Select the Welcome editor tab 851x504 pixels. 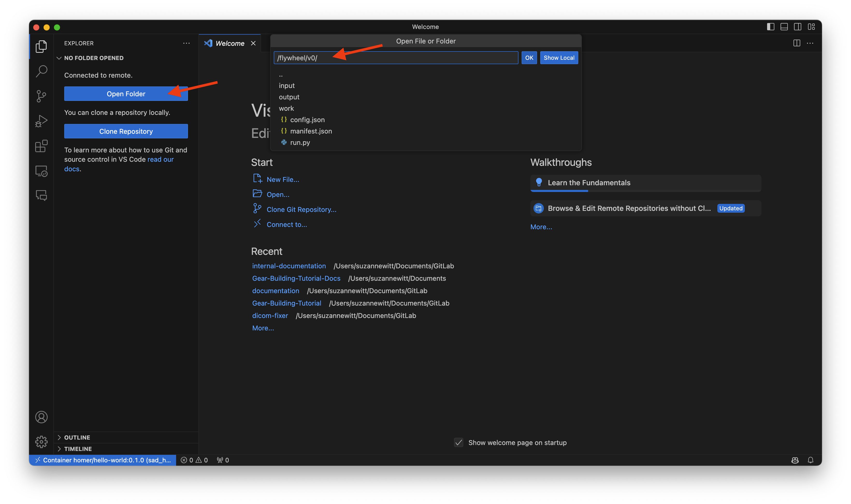[x=230, y=43]
